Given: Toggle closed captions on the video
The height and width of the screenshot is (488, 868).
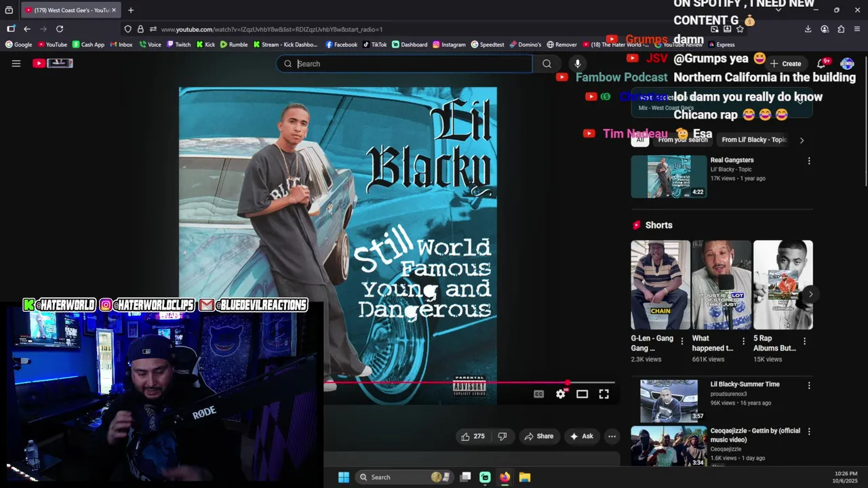Looking at the screenshot, I should (538, 394).
